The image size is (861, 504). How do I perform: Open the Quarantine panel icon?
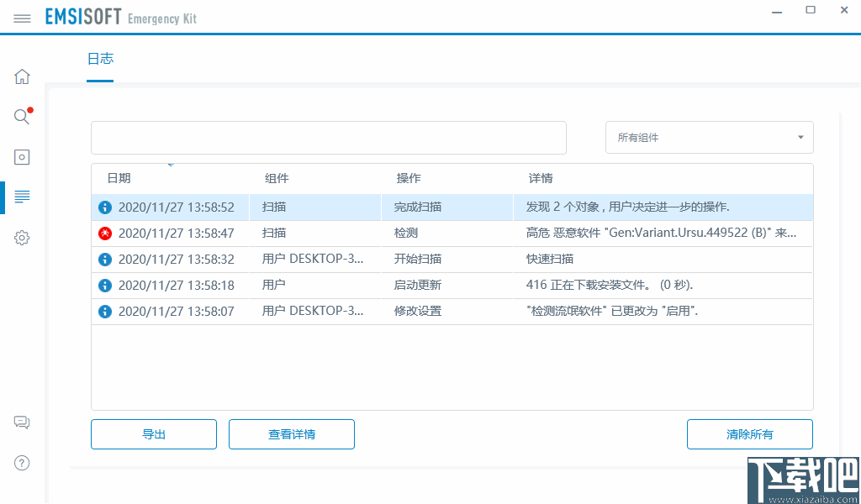click(x=22, y=157)
